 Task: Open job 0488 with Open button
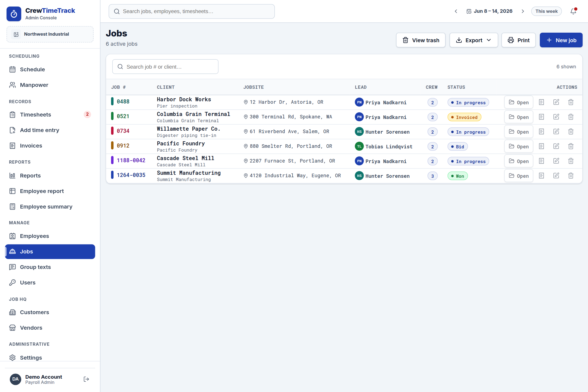point(519,102)
